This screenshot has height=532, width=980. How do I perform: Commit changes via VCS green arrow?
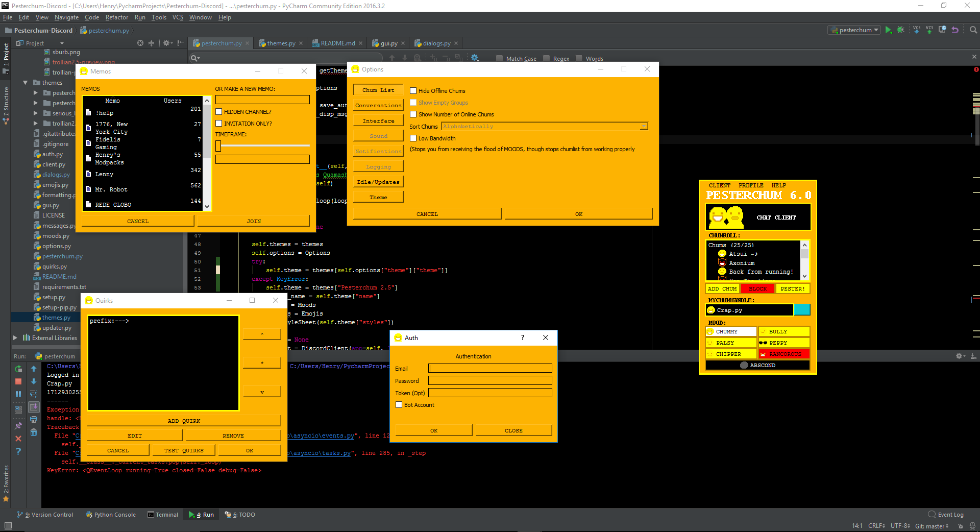pyautogui.click(x=929, y=30)
